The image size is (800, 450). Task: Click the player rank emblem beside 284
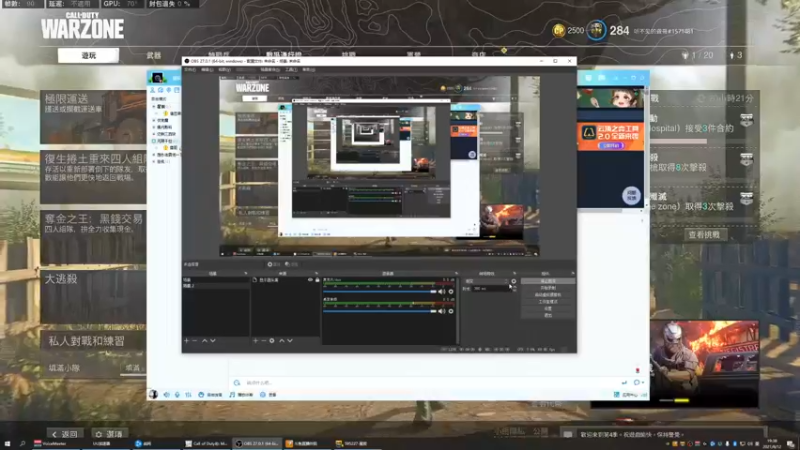595,31
